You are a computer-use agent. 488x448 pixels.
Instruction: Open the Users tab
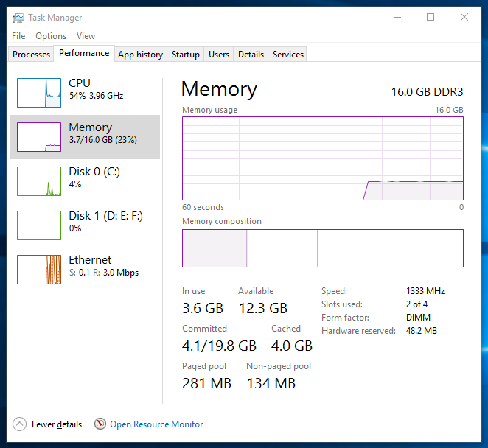point(219,55)
